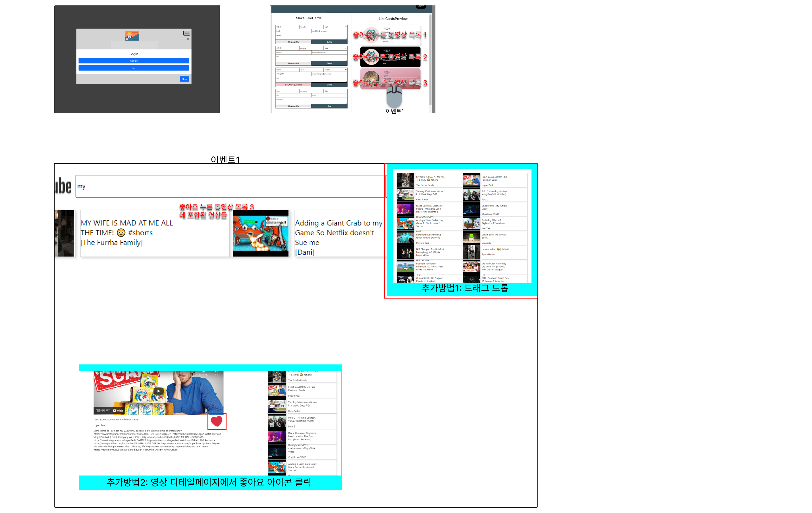Click the pink file button in the third card form

(293, 85)
